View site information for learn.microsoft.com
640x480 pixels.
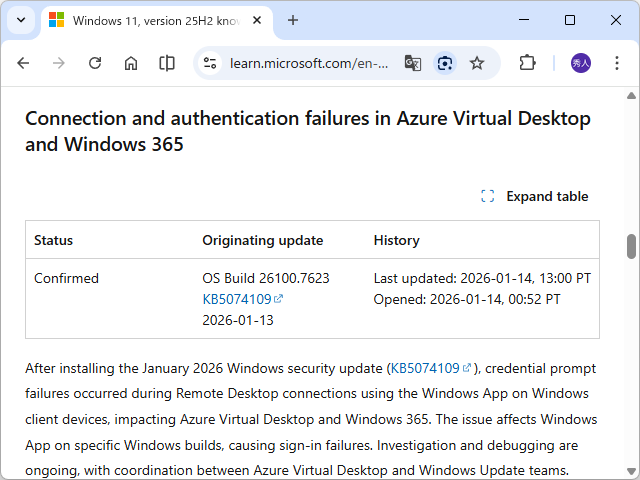click(x=210, y=63)
